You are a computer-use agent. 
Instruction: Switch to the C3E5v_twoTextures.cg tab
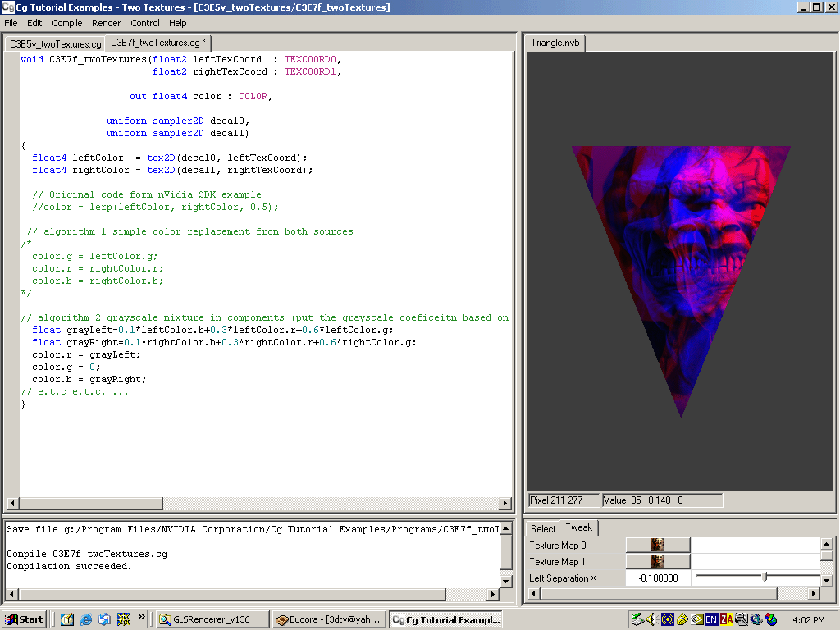pyautogui.click(x=55, y=44)
